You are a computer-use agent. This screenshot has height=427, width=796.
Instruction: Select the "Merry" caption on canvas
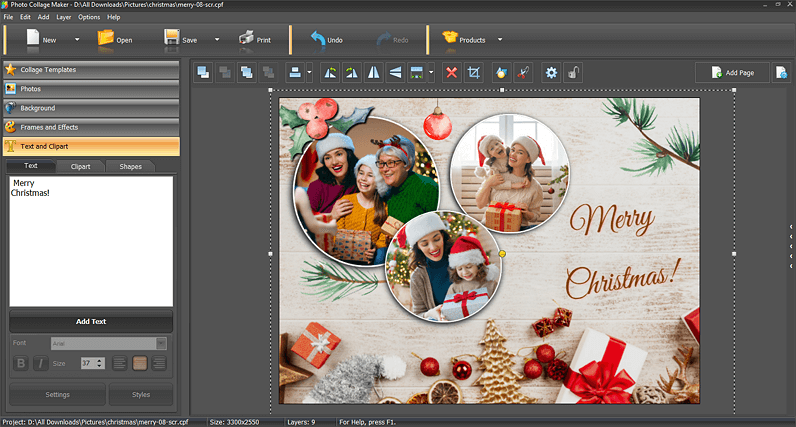(612, 219)
